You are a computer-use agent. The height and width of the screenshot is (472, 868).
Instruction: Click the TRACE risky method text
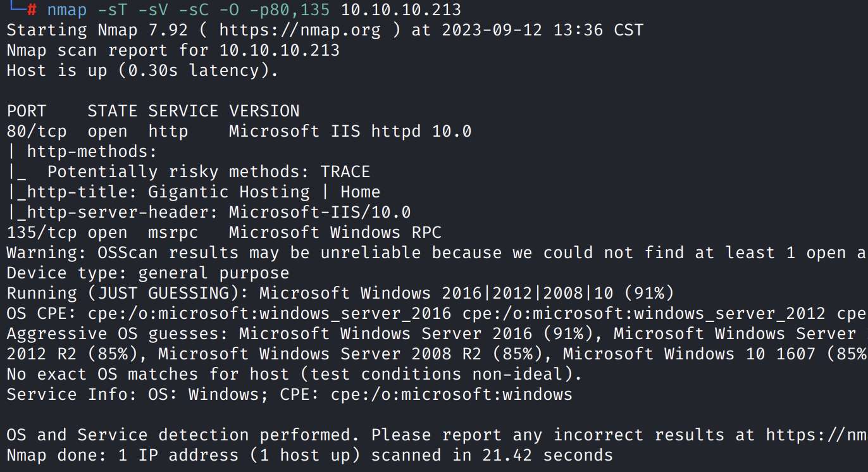[x=345, y=171]
